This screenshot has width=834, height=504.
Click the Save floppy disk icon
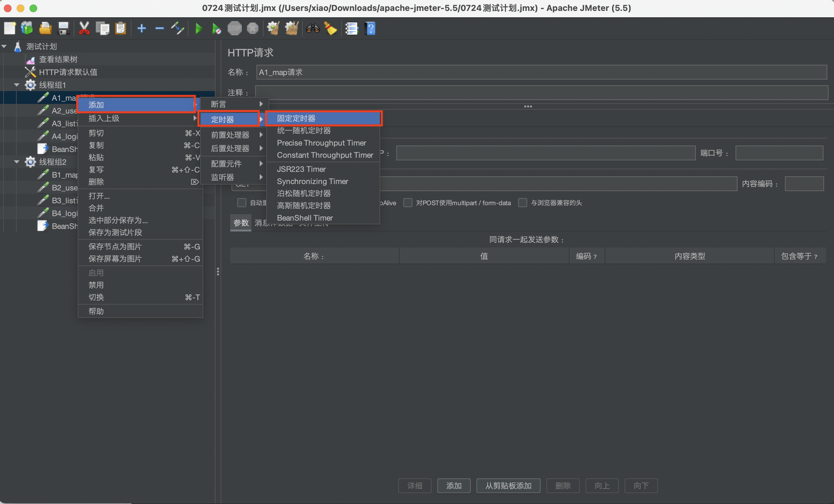tap(63, 29)
